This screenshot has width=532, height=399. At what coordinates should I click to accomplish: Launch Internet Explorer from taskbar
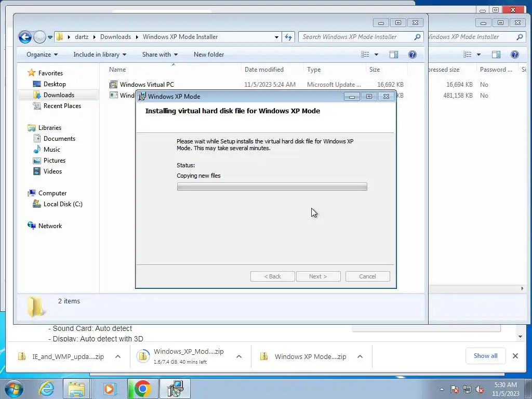[x=46, y=389]
